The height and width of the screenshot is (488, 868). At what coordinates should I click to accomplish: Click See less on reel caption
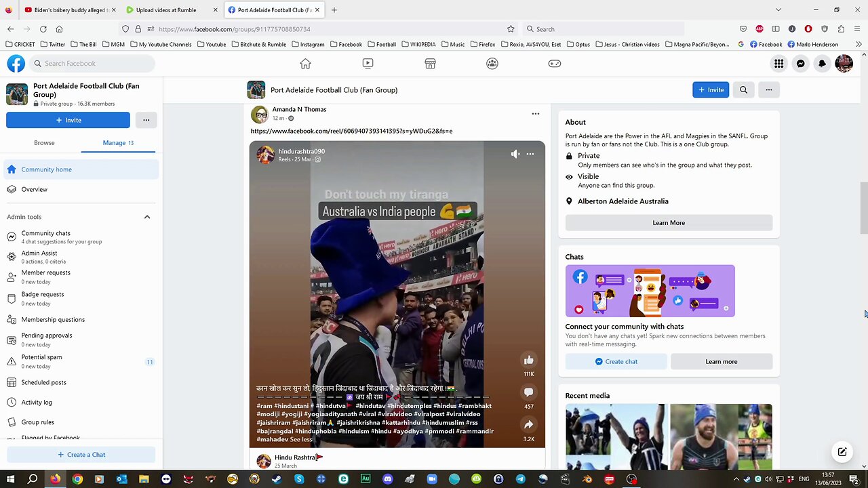(301, 439)
